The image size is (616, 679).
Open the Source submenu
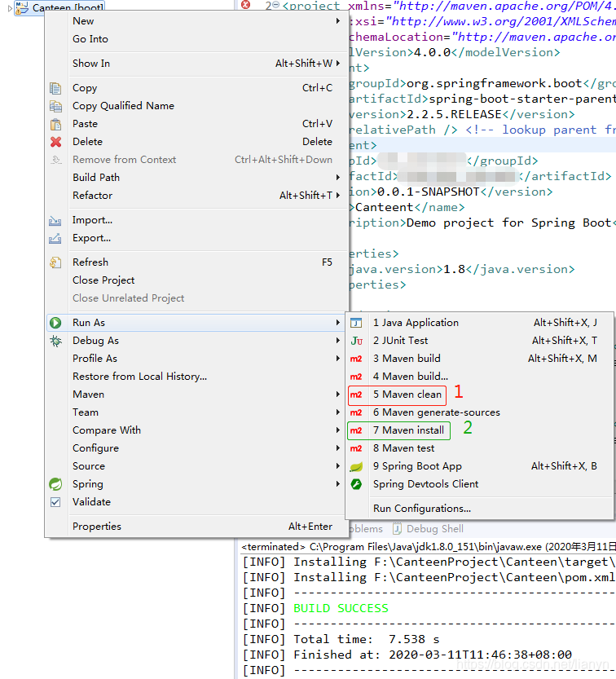coord(197,466)
